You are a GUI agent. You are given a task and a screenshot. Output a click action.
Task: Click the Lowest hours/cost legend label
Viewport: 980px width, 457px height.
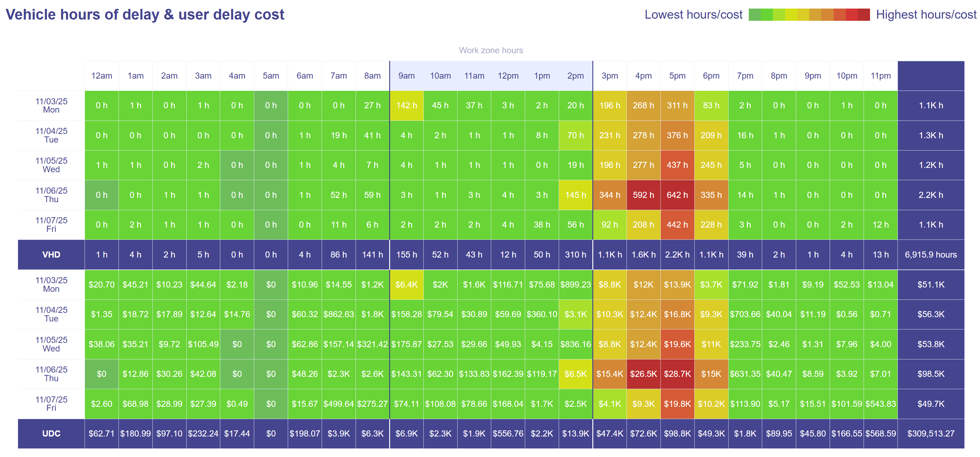(693, 14)
